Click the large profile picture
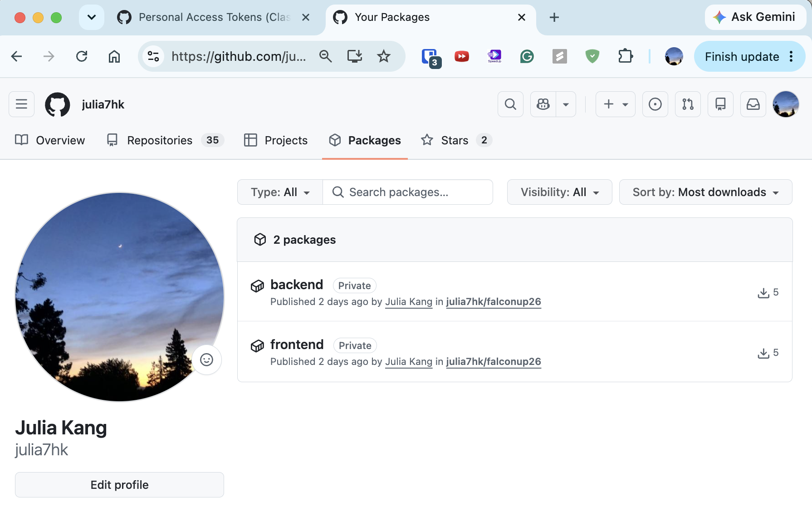The image size is (812, 512). tap(120, 297)
